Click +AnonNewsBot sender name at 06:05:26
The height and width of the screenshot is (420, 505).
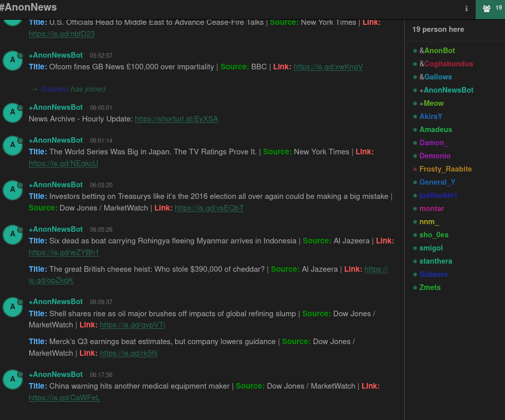56,229
